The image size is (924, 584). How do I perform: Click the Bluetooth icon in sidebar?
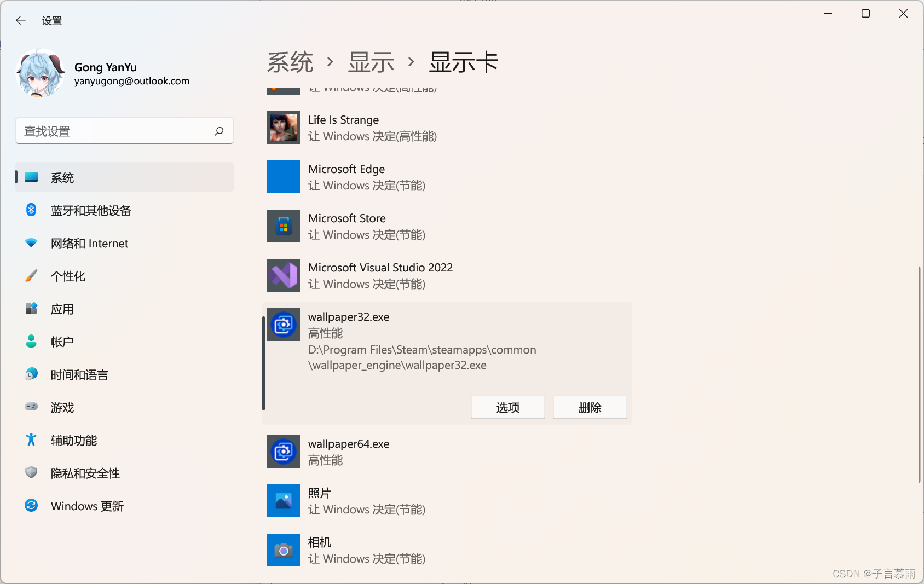click(31, 210)
